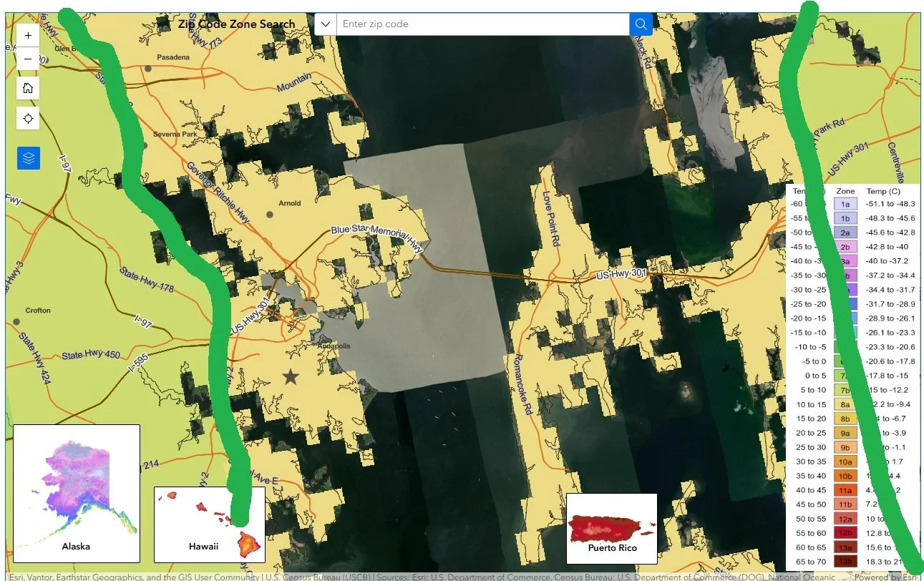
Task: Click the Annapolis city label
Action: point(334,346)
